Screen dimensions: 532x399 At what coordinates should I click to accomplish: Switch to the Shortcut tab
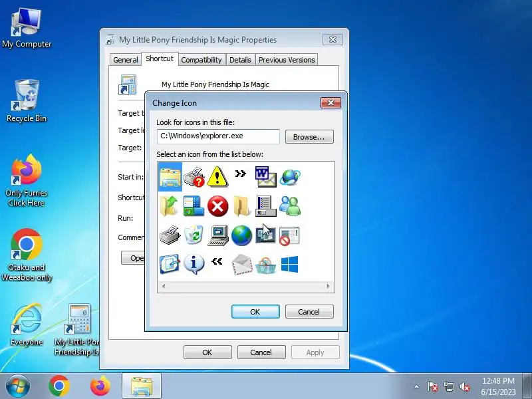coord(160,59)
